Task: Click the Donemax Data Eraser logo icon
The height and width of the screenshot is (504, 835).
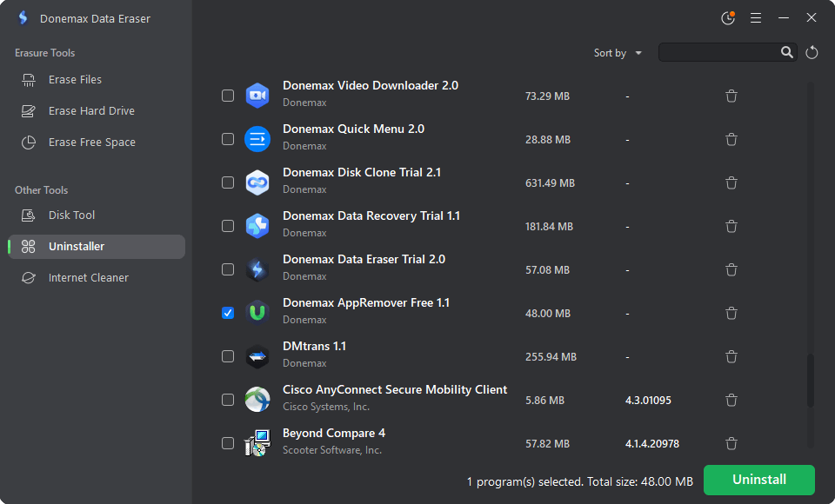Action: point(23,18)
